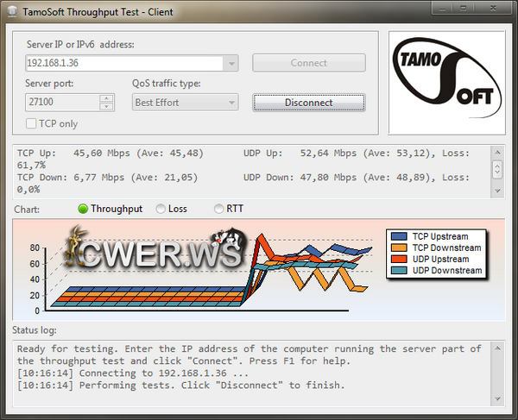The image size is (518, 420).
Task: Click the results panel scroll down arrow
Action: pyautogui.click(x=497, y=191)
